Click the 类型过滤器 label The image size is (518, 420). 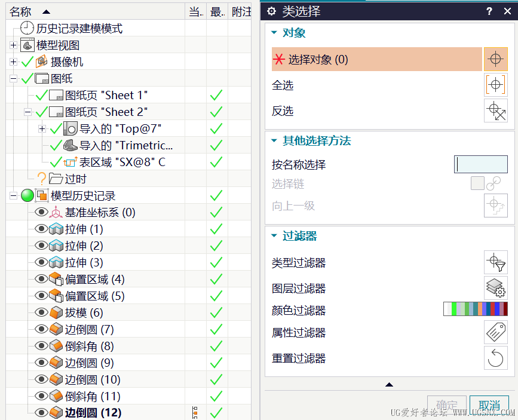[x=299, y=263]
